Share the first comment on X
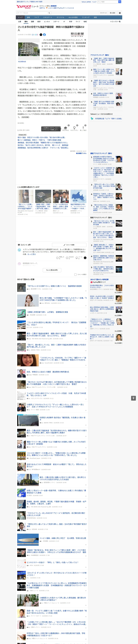The width and height of the screenshot is (138, 644). pyautogui.click(x=85, y=257)
